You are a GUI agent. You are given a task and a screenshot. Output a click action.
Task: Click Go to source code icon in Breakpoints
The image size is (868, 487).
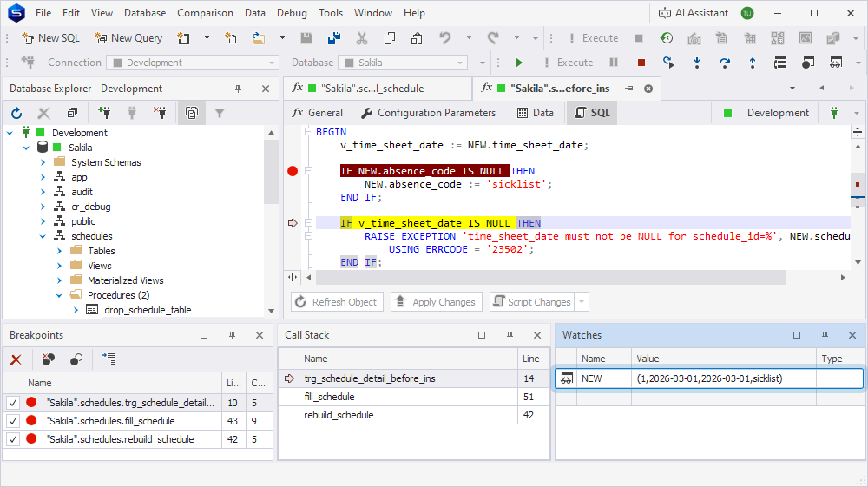[x=108, y=359]
